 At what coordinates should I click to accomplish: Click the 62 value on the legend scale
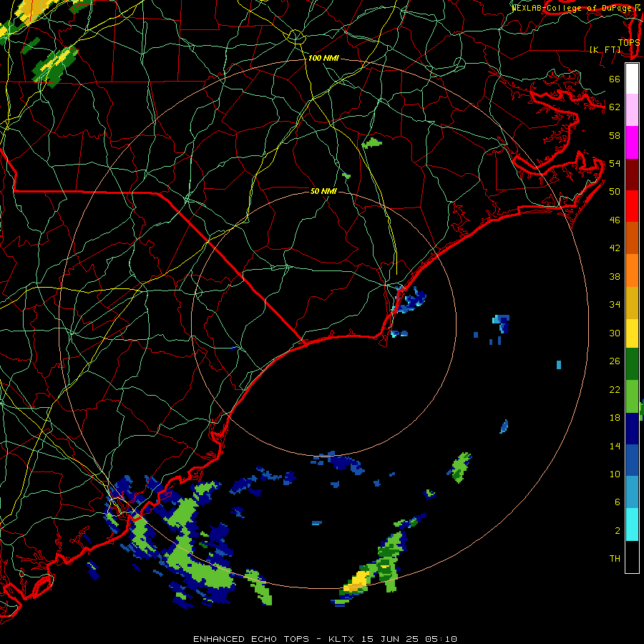coord(615,107)
